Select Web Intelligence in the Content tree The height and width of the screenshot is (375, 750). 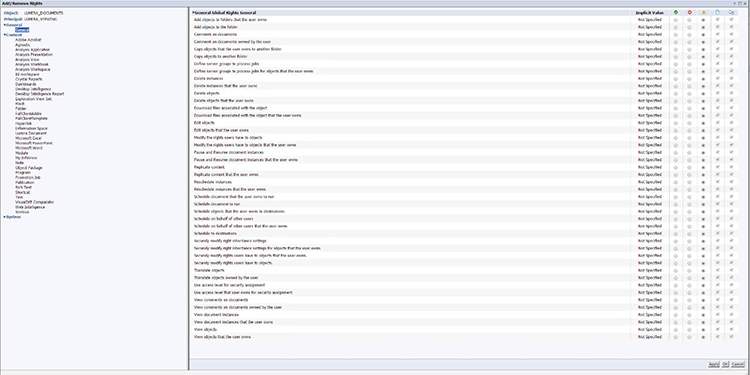click(30, 207)
